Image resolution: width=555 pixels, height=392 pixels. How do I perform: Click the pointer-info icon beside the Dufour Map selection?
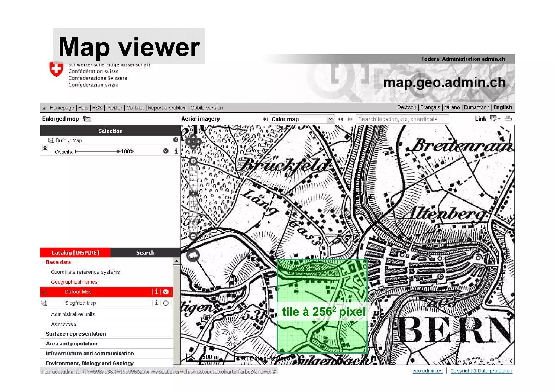point(51,140)
